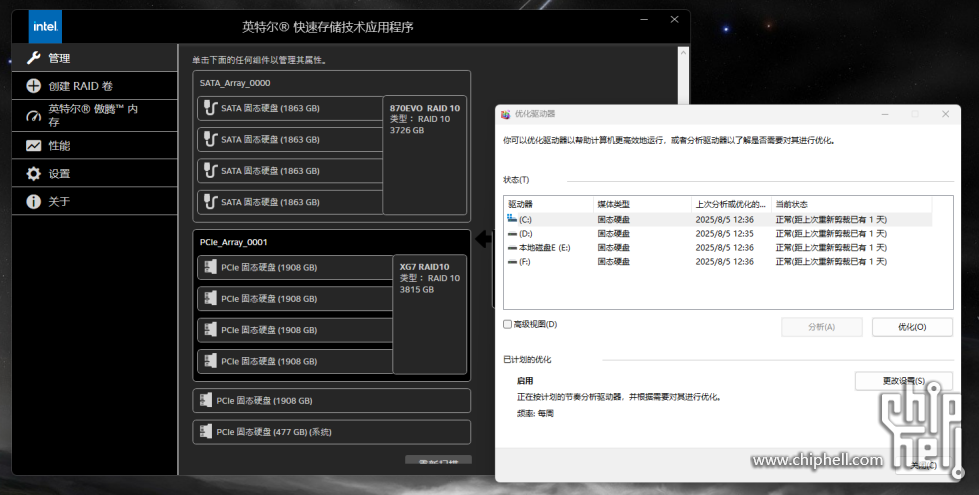Click the 固态硬盘 media type in the F: row
Viewport: 979px width, 495px height.
pos(613,262)
